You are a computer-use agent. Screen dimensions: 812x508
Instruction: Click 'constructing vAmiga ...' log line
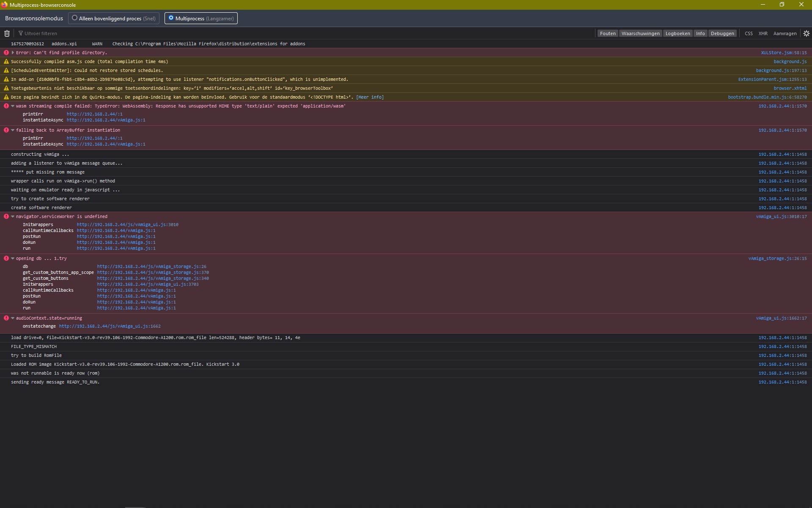coord(40,155)
